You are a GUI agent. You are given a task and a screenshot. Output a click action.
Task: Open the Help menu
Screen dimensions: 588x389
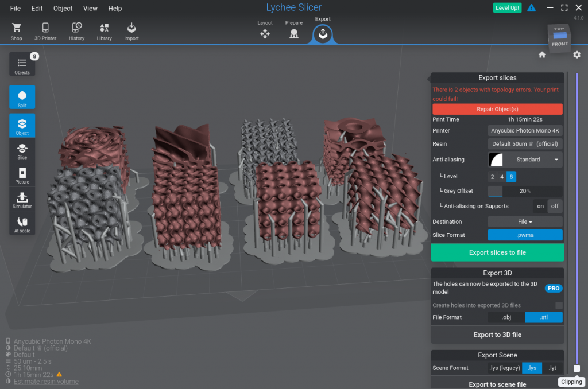coord(115,8)
